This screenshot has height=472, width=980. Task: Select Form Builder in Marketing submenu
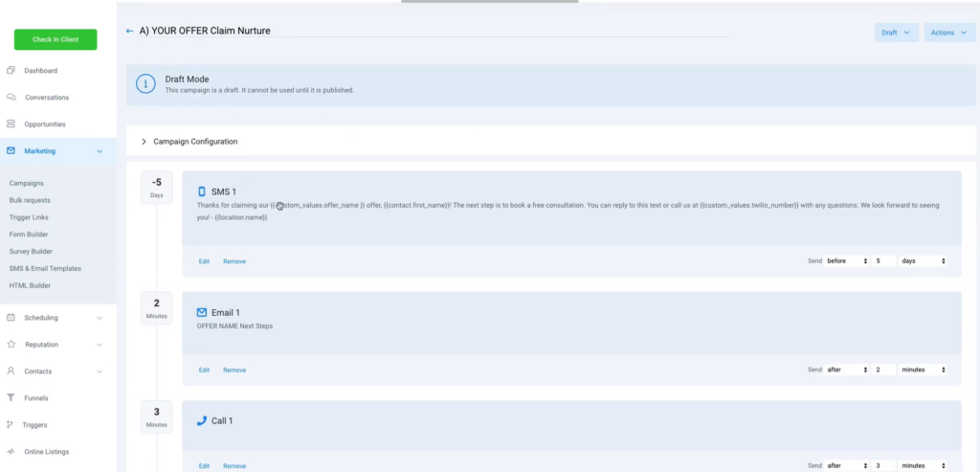(x=30, y=235)
